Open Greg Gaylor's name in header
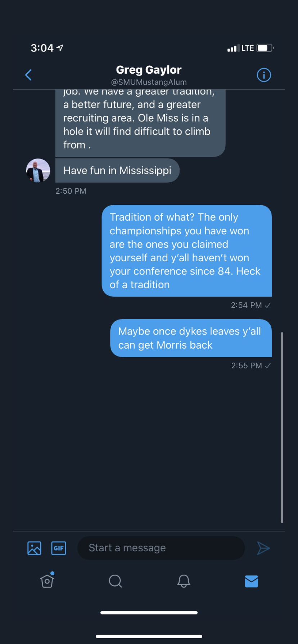This screenshot has width=298, height=644. point(149,70)
